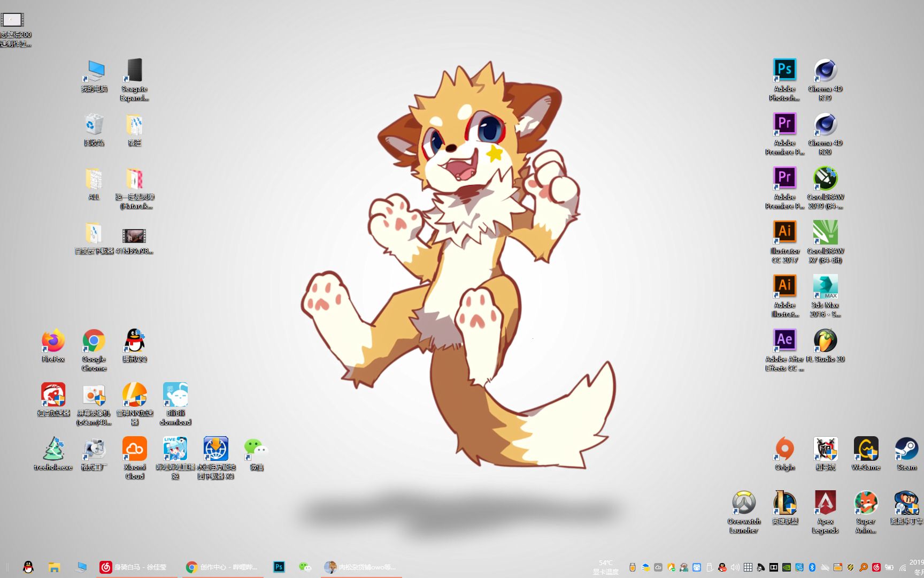The width and height of the screenshot is (924, 578).
Task: Click red NetEase Music tray icon
Action: (x=876, y=567)
